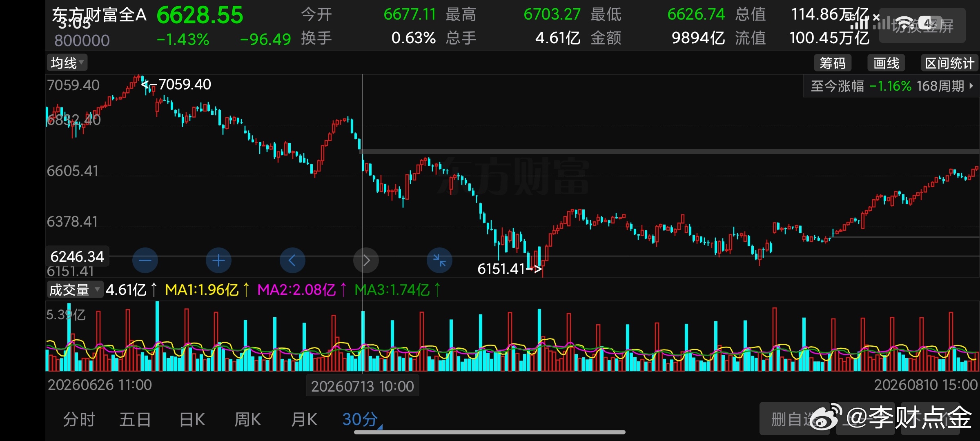Click the 6246.34 crosshair price label
Screen dimensions: 980x441
coord(77,256)
